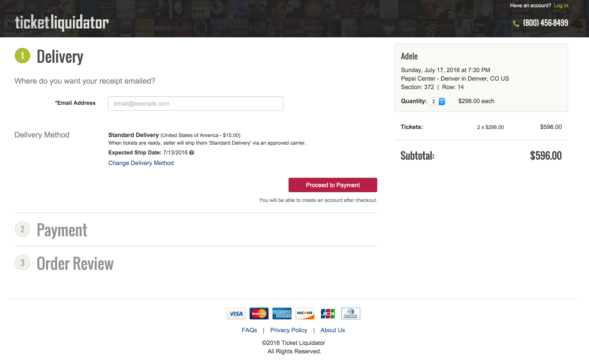Click the JCB card icon
589x364 pixels.
pyautogui.click(x=328, y=313)
